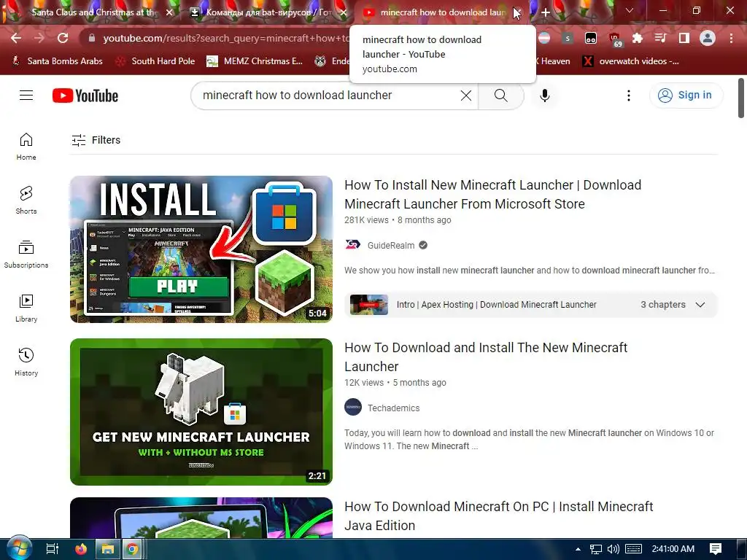Open Shorts in the YouTube sidebar

point(26,201)
